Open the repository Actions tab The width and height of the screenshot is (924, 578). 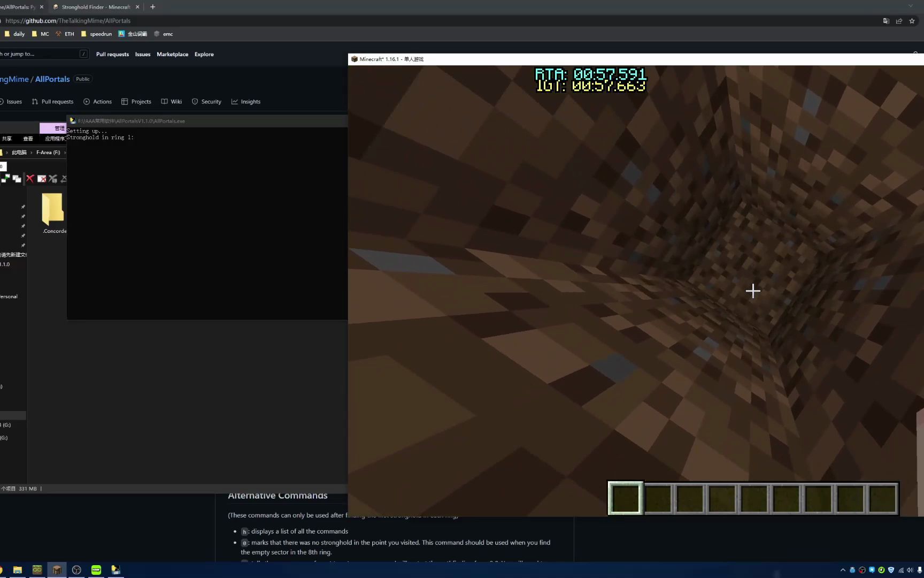coord(97,102)
